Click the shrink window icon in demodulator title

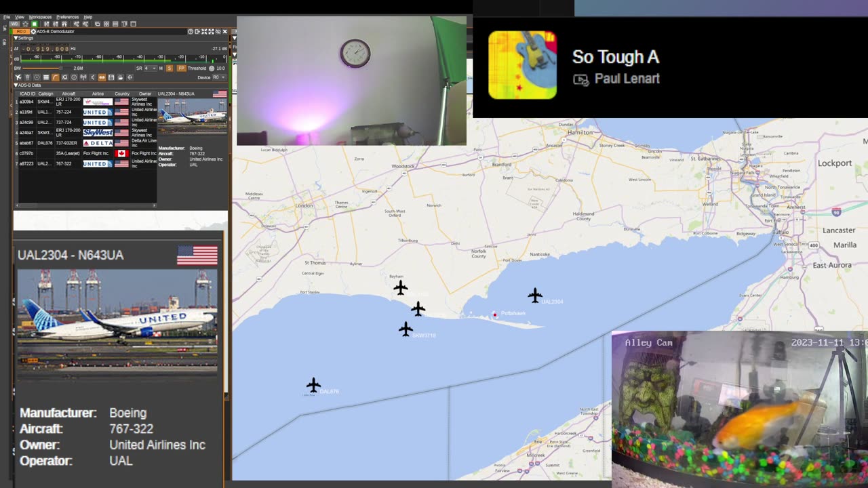point(204,32)
